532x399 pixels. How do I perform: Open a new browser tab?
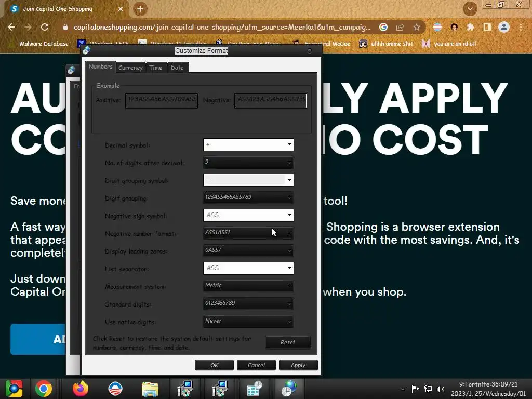(x=140, y=9)
